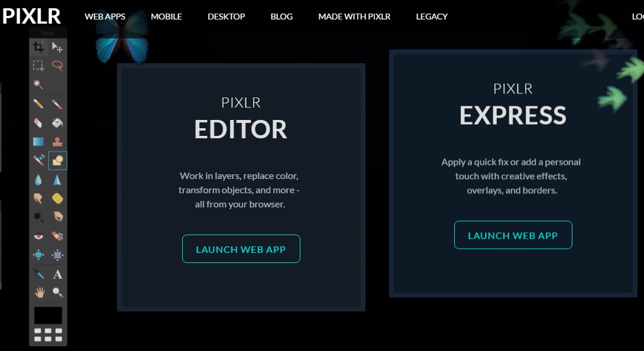Pick the Color Replace brush tool
The image size is (644, 351).
(x=38, y=160)
